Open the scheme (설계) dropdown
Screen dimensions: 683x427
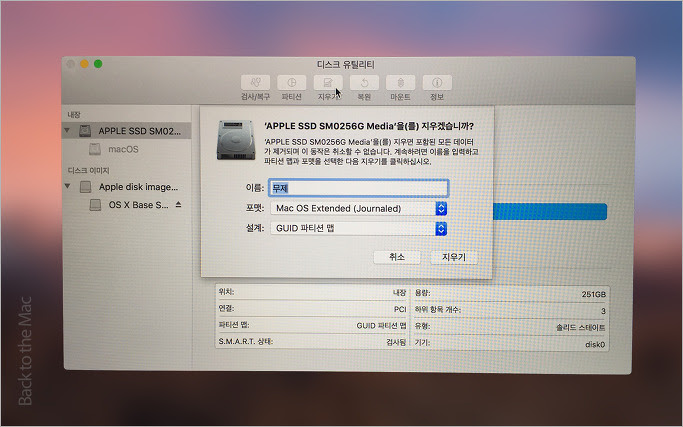358,228
